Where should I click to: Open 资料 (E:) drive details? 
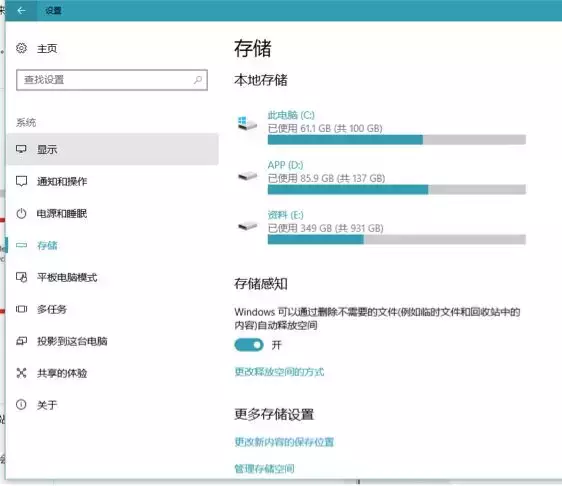[x=285, y=215]
